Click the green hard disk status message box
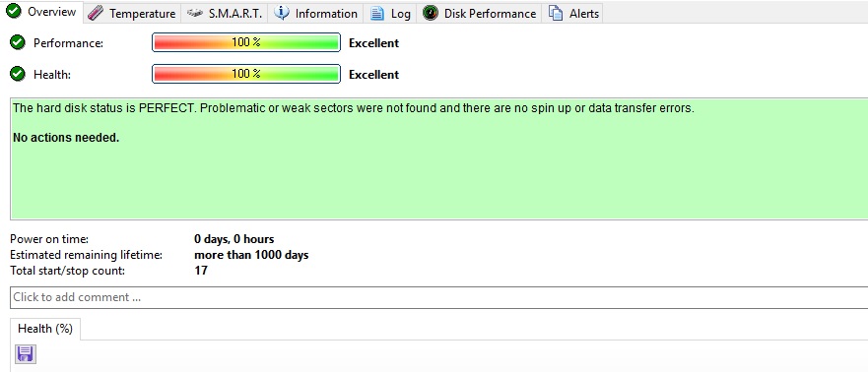 (x=439, y=159)
